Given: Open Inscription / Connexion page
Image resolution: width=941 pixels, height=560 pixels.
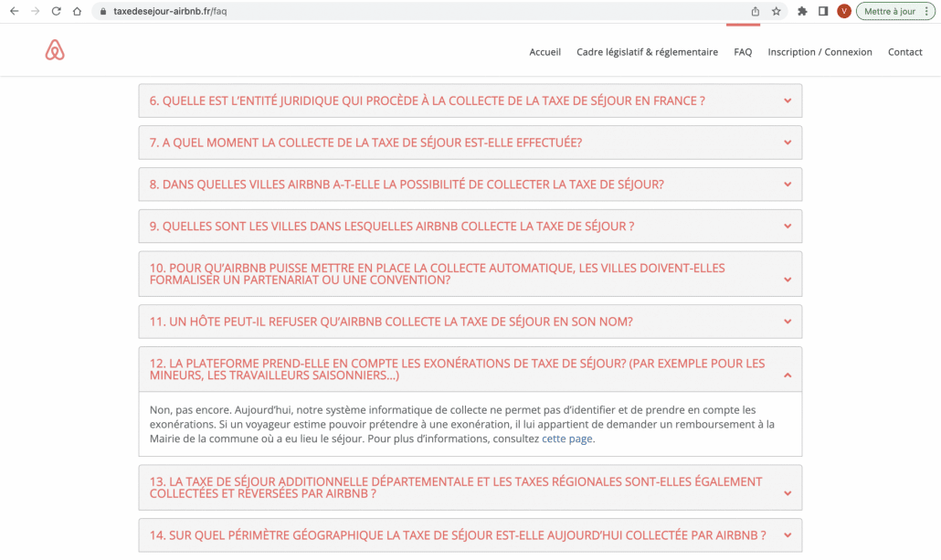Looking at the screenshot, I should click(x=819, y=52).
